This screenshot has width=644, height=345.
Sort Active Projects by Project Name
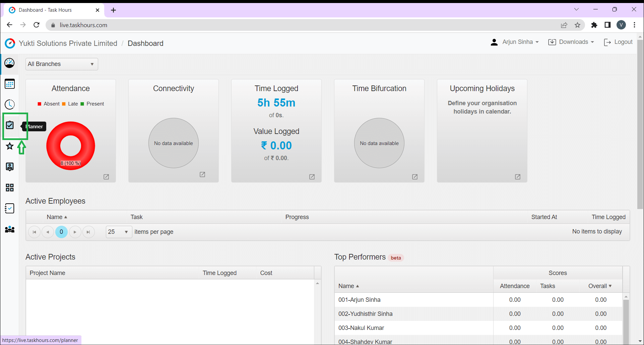pos(47,273)
